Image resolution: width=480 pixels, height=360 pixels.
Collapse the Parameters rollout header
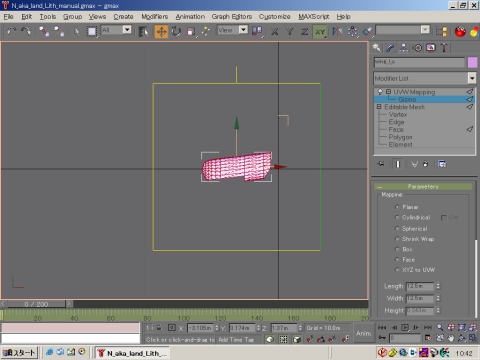(x=423, y=187)
